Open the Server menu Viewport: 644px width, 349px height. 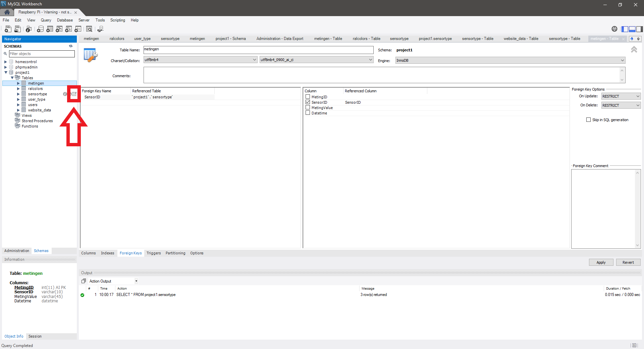tap(84, 20)
